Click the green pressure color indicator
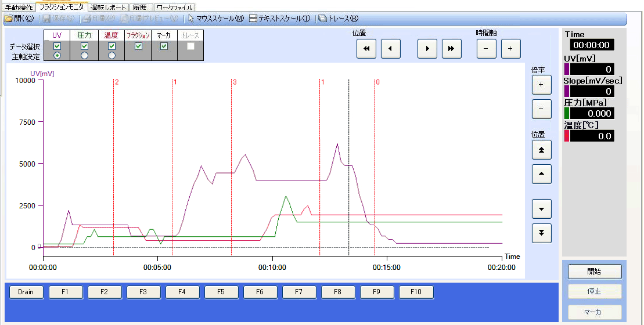The height and width of the screenshot is (325, 644). coord(567,113)
